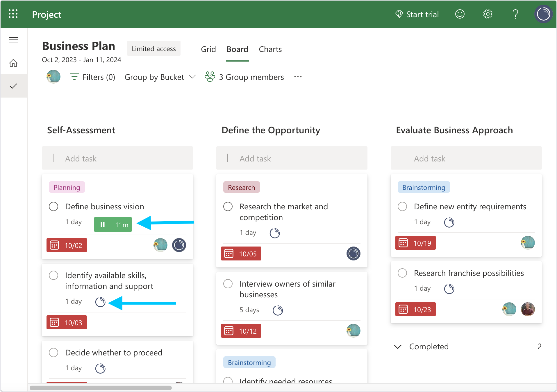The image size is (557, 392).
Task: Check off Research the market and competition
Action: (x=228, y=206)
